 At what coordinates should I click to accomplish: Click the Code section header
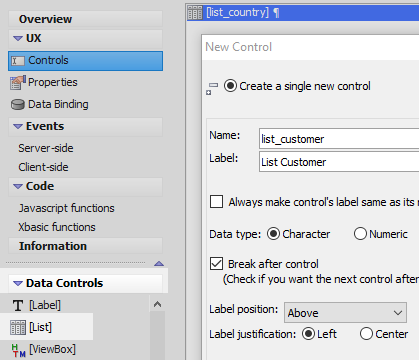pyautogui.click(x=85, y=186)
